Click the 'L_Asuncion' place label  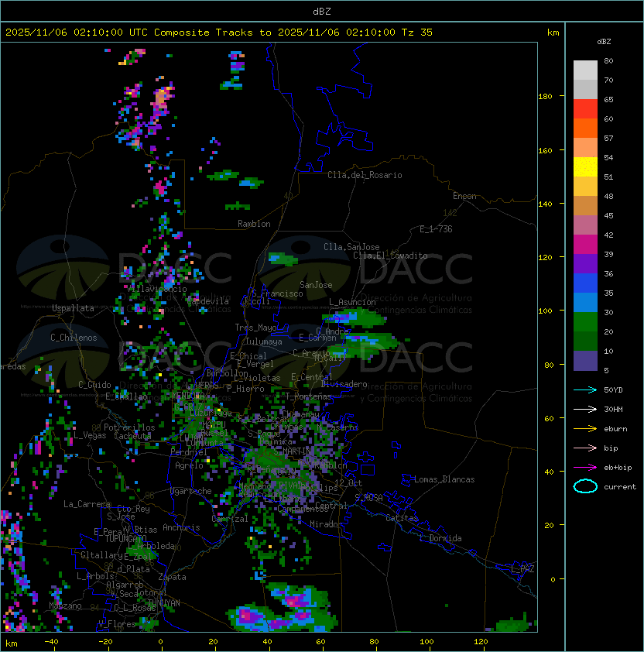click(x=352, y=302)
